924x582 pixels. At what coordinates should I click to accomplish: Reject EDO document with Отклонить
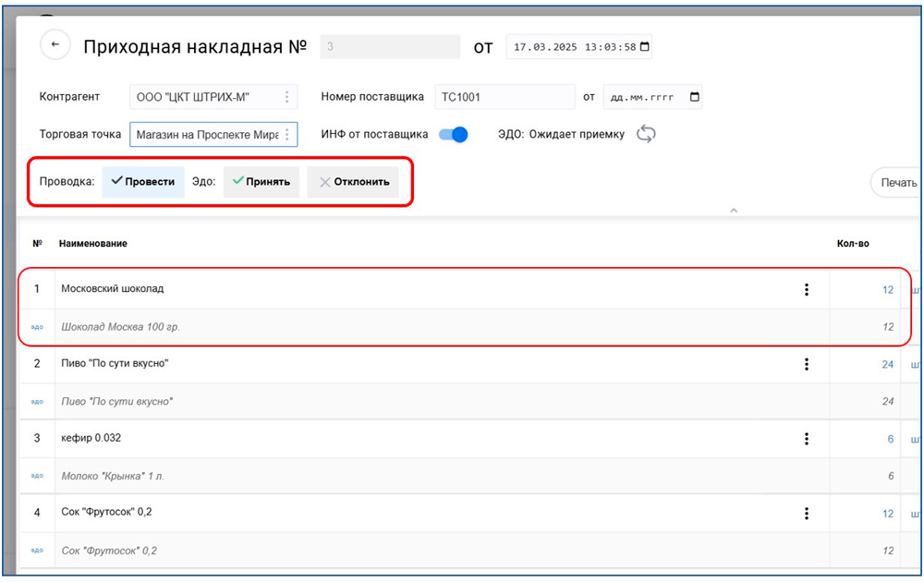[354, 182]
